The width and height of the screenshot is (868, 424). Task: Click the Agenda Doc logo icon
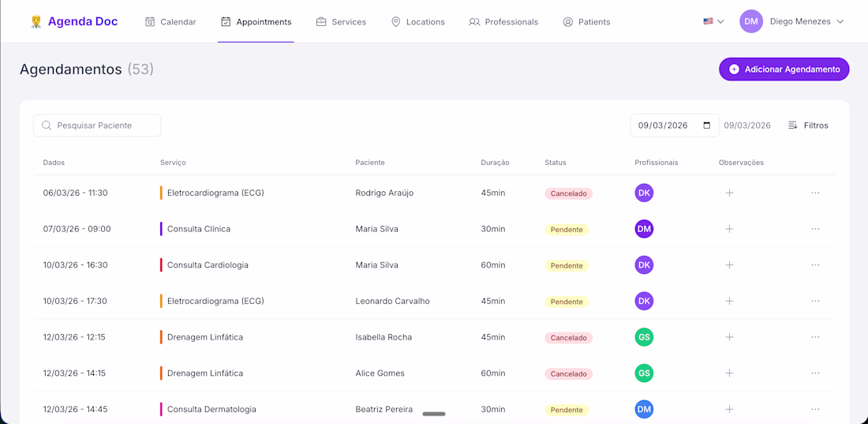[x=36, y=21]
